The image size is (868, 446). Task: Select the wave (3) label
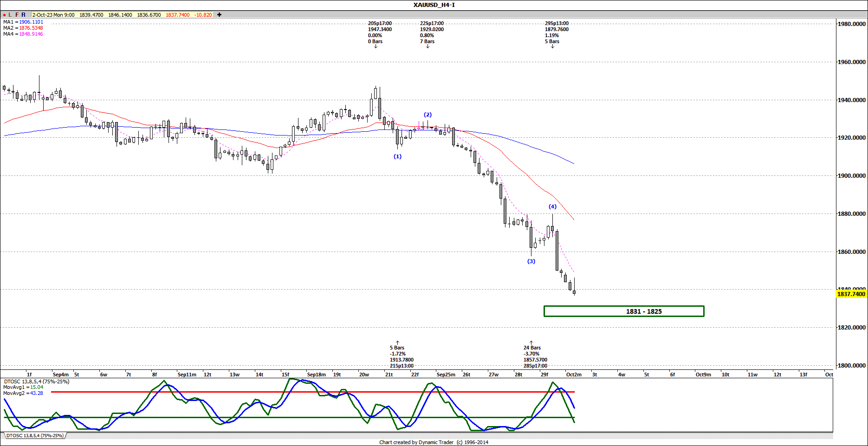click(x=531, y=261)
